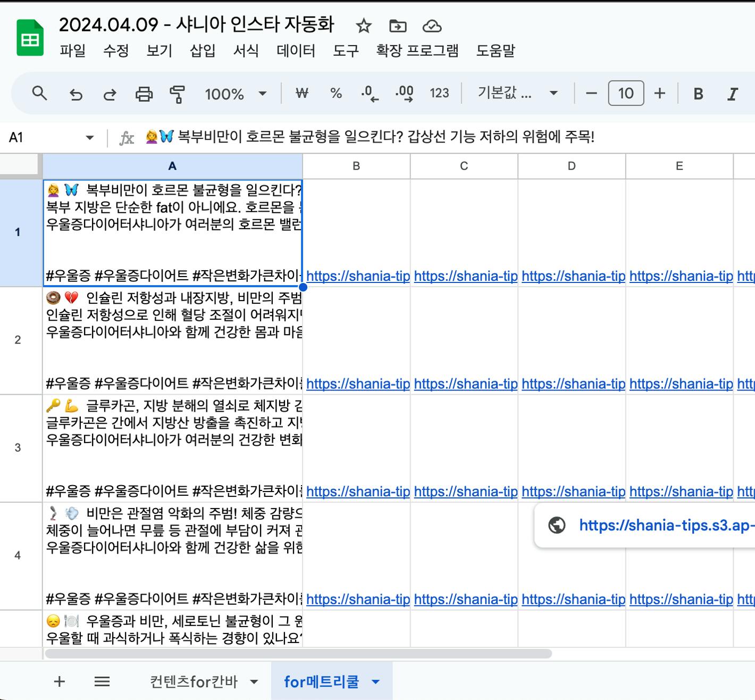This screenshot has height=700, width=755.
Task: Select column C header
Action: click(464, 166)
